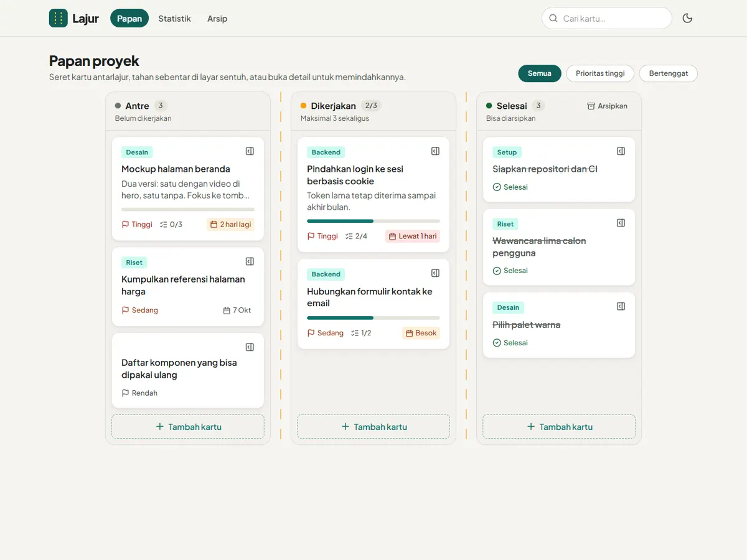Click the Setup tag
Screen dimensions: 747x560
coord(507,152)
